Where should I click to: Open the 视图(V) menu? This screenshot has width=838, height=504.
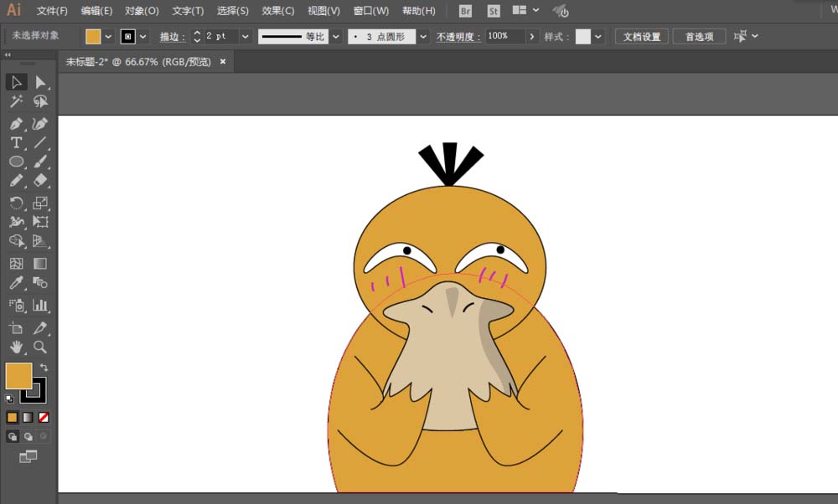[323, 11]
